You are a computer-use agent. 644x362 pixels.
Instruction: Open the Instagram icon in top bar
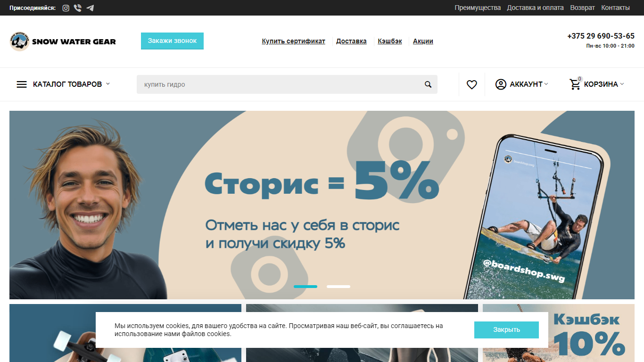click(66, 8)
